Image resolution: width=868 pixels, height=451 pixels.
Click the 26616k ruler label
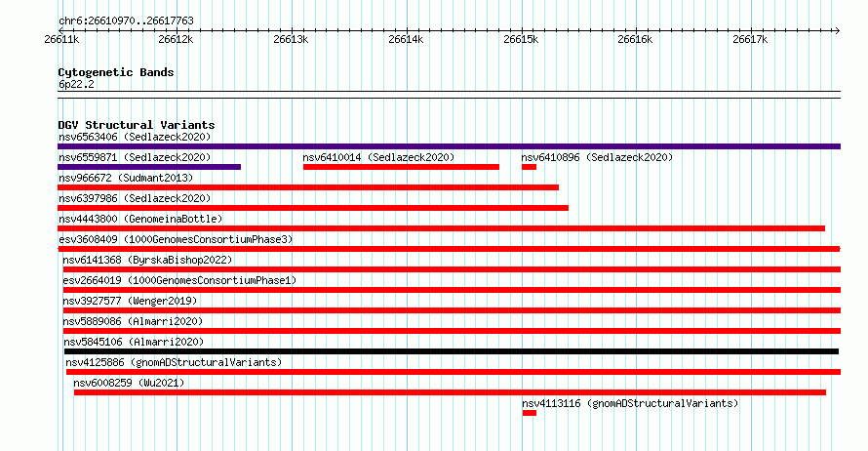click(x=635, y=39)
